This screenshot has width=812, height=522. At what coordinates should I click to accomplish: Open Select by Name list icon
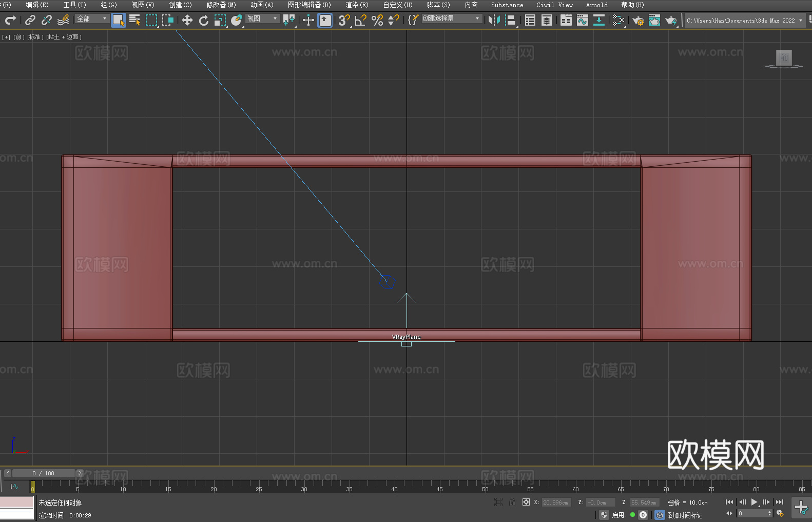pos(135,20)
